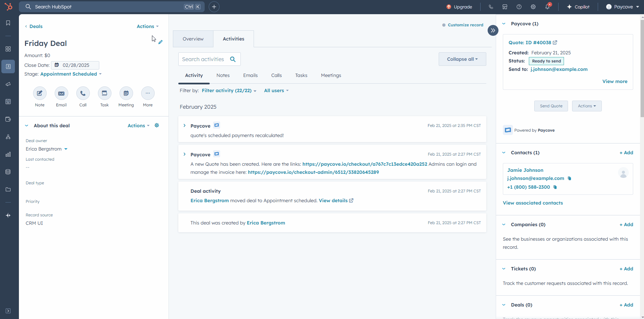This screenshot has height=319, width=644.
Task: Collapse the About this deal section
Action: (27, 126)
